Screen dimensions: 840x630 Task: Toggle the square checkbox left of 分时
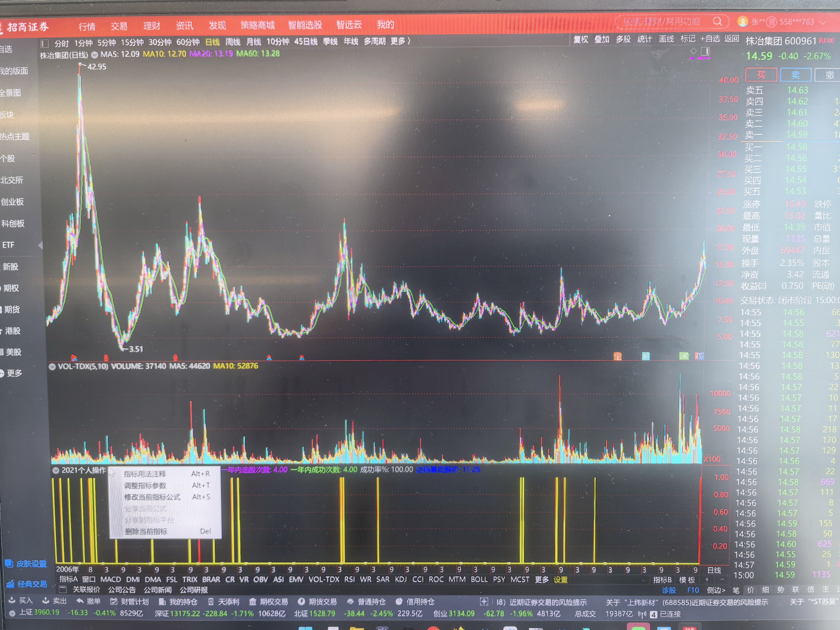[x=45, y=43]
